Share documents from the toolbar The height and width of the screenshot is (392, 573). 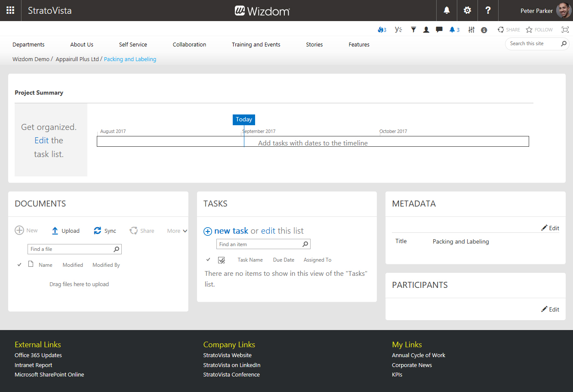click(x=142, y=231)
